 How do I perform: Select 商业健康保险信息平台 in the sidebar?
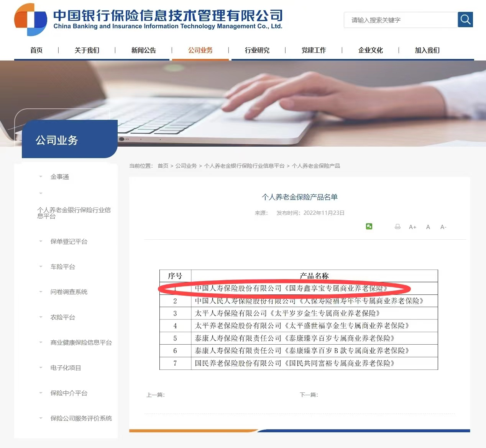tap(81, 342)
